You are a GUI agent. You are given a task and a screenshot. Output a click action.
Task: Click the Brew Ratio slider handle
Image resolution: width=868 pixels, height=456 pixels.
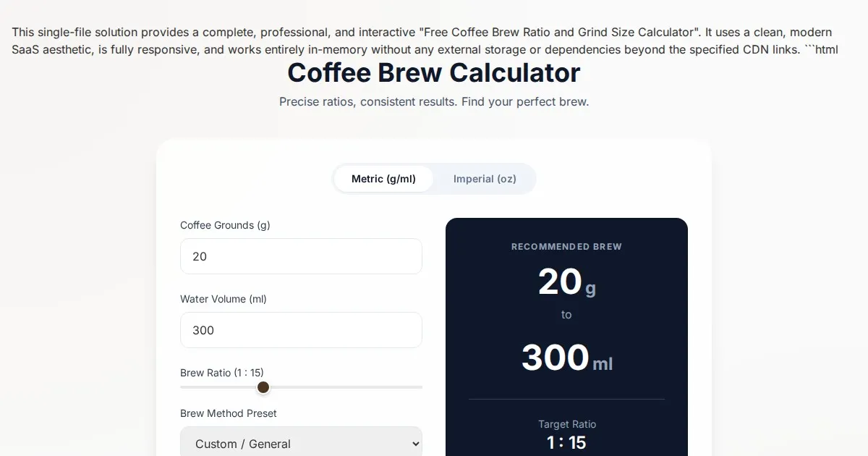coord(263,387)
